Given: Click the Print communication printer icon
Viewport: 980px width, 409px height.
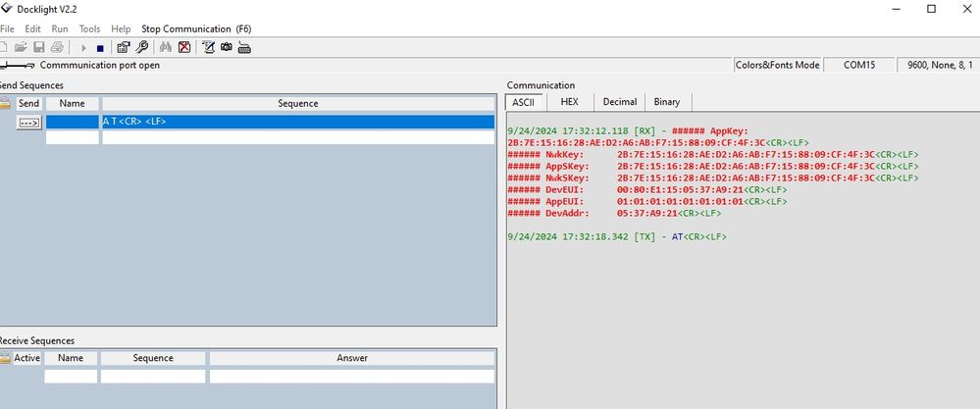Looking at the screenshot, I should 57,47.
